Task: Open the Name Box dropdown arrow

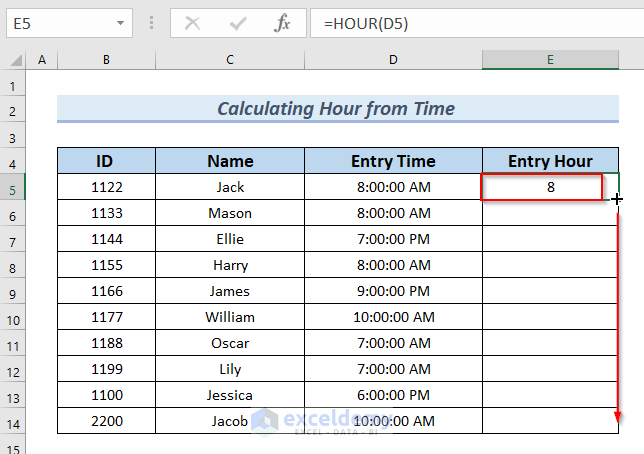Action: pos(119,23)
